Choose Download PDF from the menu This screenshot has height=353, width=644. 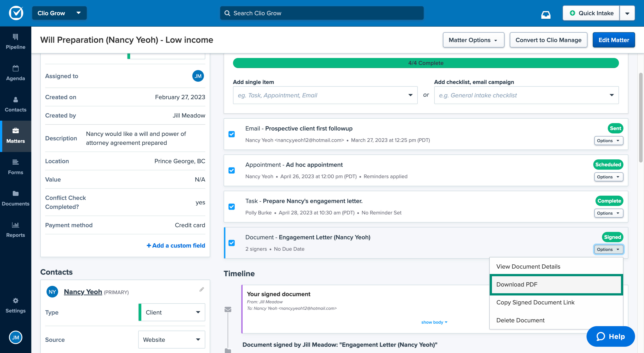point(556,285)
